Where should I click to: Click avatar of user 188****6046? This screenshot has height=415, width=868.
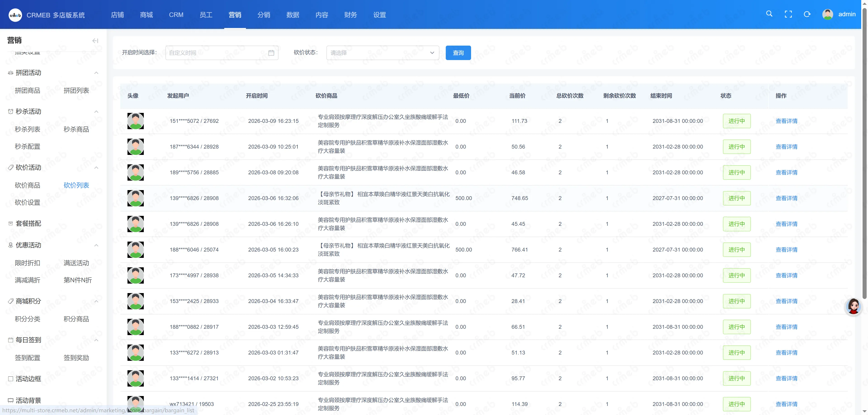[135, 250]
